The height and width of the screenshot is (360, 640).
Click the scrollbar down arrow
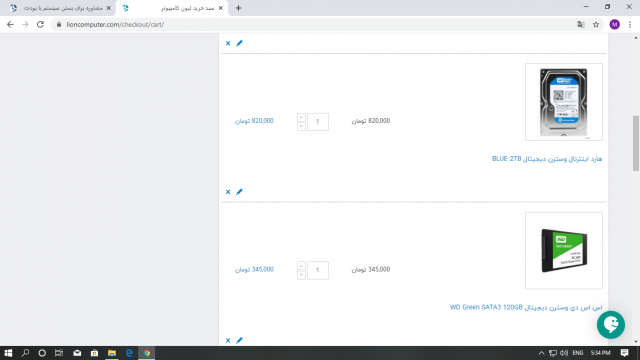tap(636, 342)
